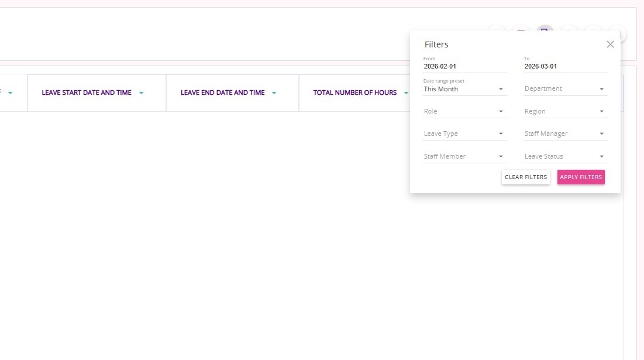This screenshot has width=644, height=360.
Task: Open Leave Start Date and Time column arrow
Action: (142, 93)
